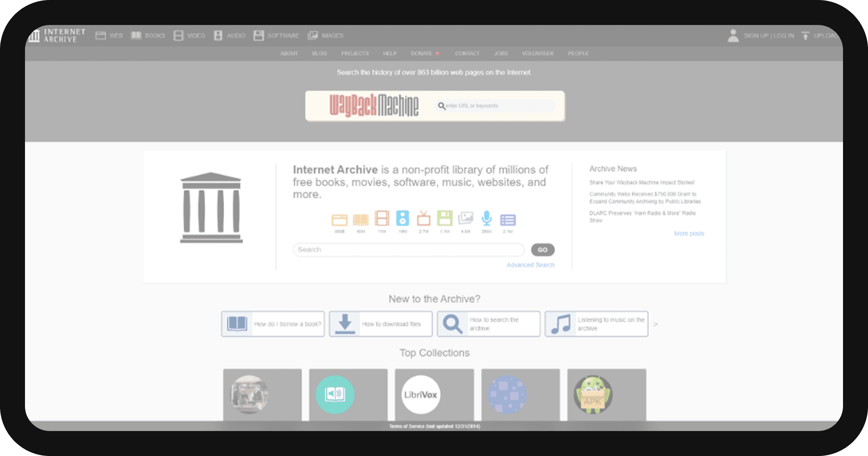Open the About menu item
The image size is (868, 456).
click(x=289, y=54)
